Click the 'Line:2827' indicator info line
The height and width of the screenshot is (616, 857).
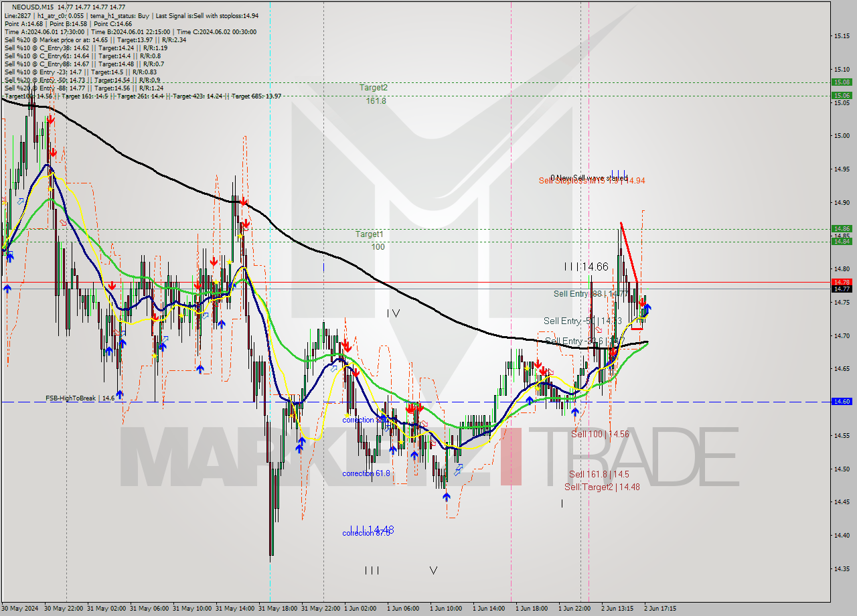click(x=131, y=15)
